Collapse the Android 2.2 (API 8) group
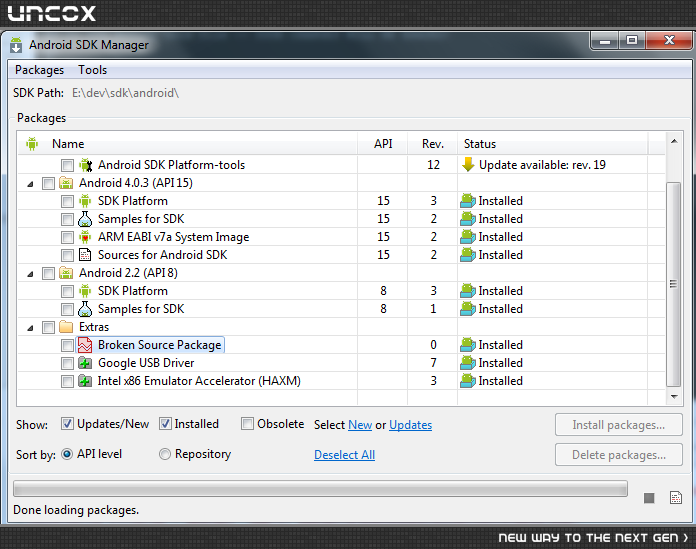This screenshot has height=549, width=696. (x=30, y=274)
